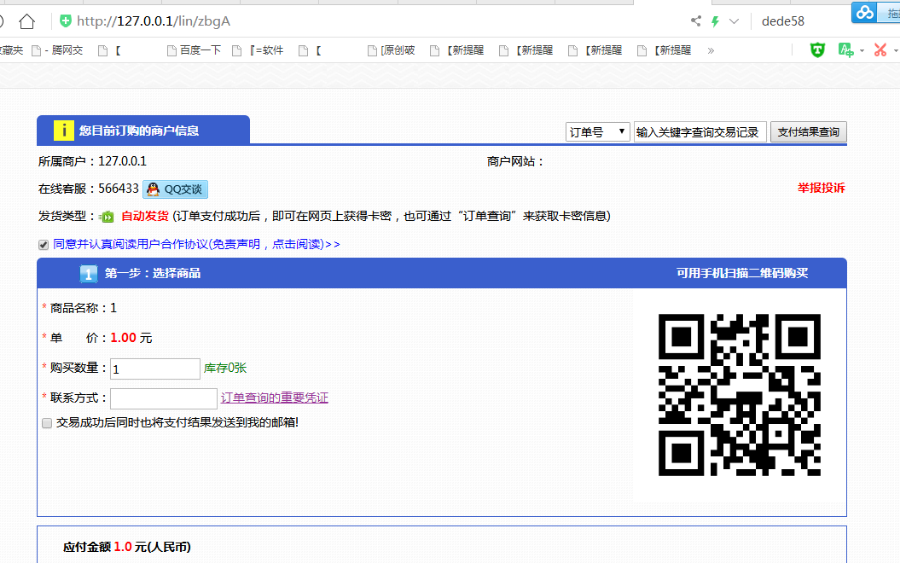Click the yellow info icon beside 您目前订购的商户信息

pos(64,130)
